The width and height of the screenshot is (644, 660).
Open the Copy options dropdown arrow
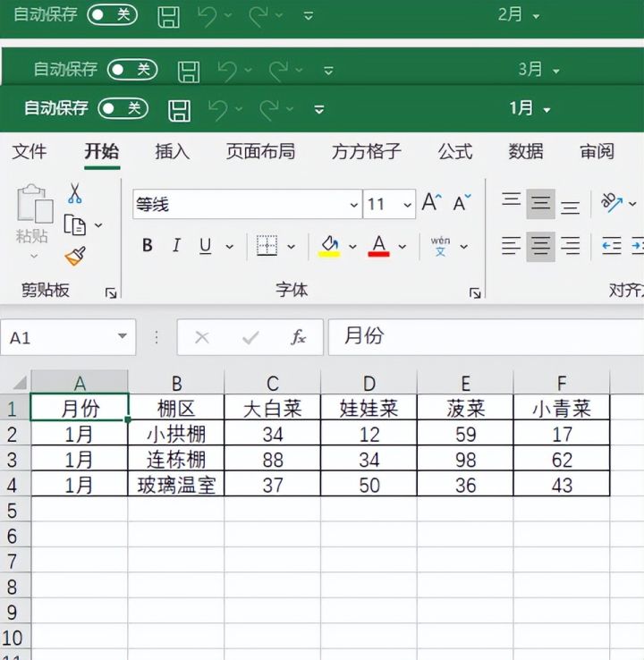98,225
